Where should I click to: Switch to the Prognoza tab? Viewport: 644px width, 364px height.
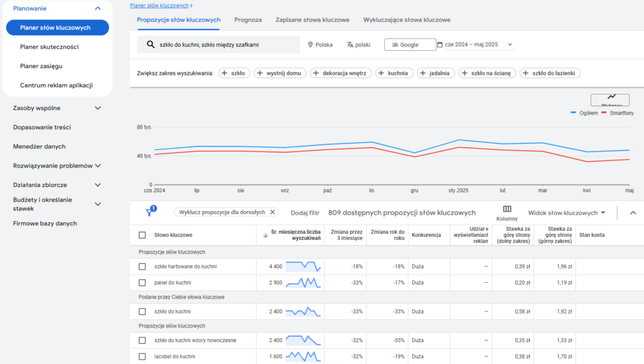click(248, 20)
